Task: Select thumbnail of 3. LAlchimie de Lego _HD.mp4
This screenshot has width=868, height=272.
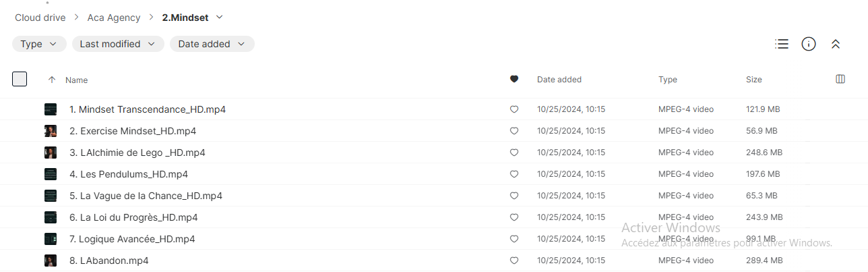Action: coord(51,153)
